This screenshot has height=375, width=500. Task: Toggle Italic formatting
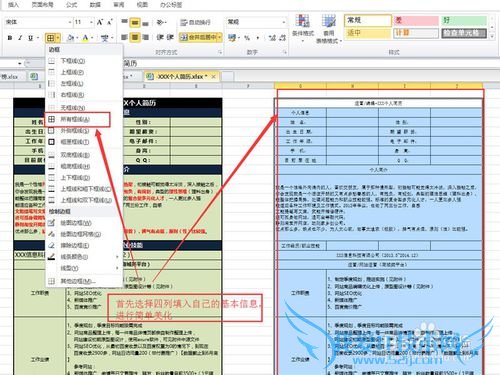click(x=20, y=38)
